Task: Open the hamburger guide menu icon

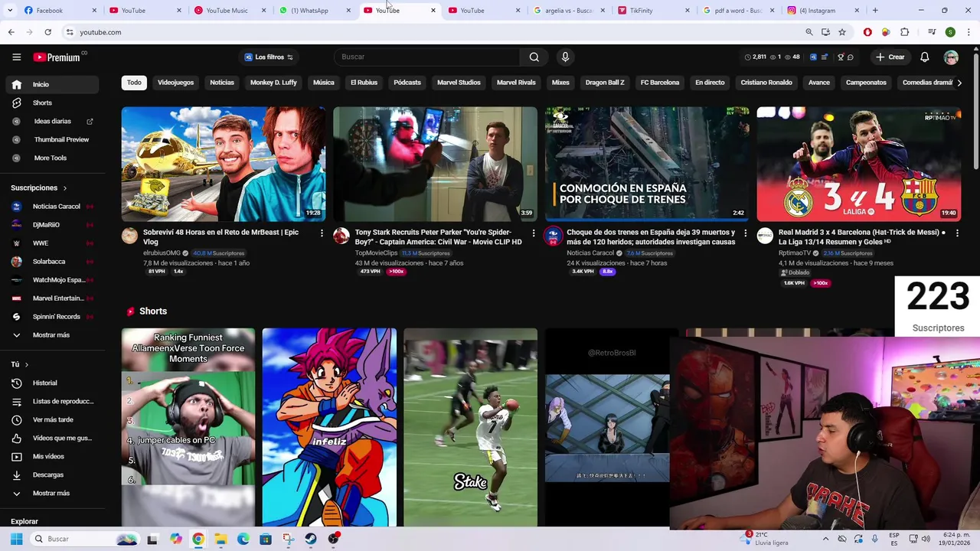Action: [16, 57]
